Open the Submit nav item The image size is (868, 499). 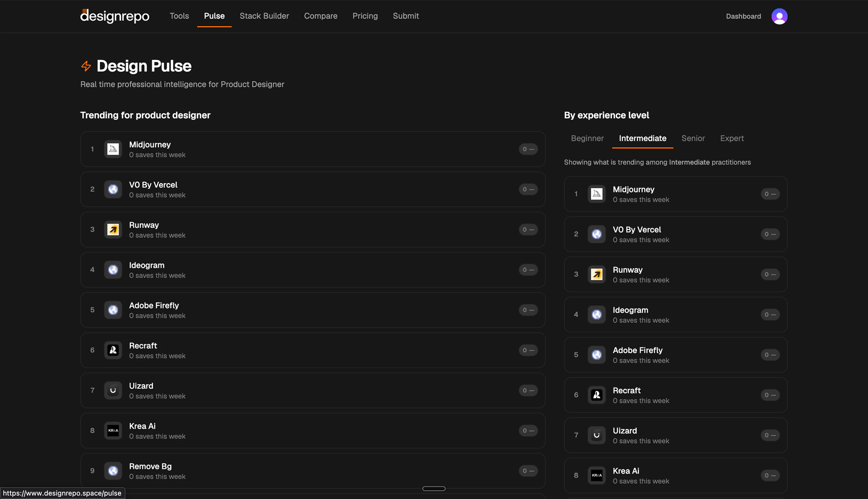[x=406, y=16]
